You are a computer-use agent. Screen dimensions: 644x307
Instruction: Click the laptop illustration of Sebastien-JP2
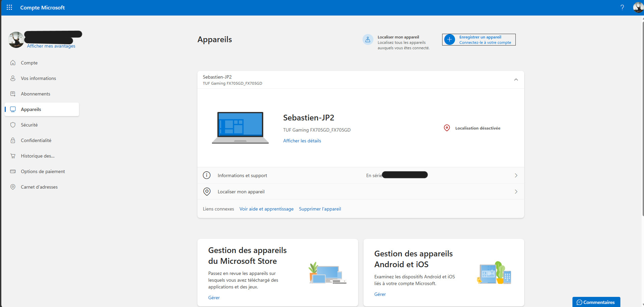(x=240, y=128)
